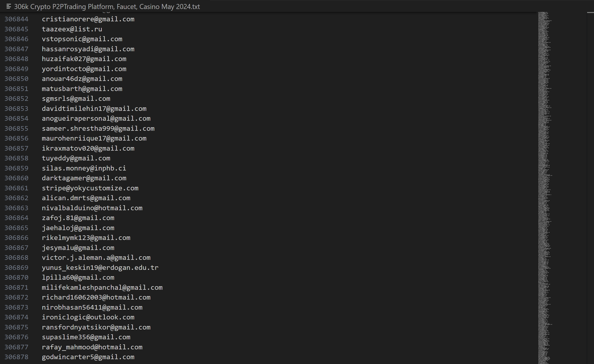
Task: Click the scrollbar position marker at top right
Action: [x=590, y=12]
